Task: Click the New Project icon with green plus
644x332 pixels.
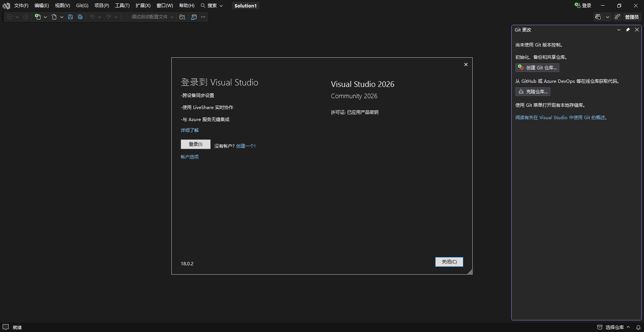Action: (x=37, y=17)
